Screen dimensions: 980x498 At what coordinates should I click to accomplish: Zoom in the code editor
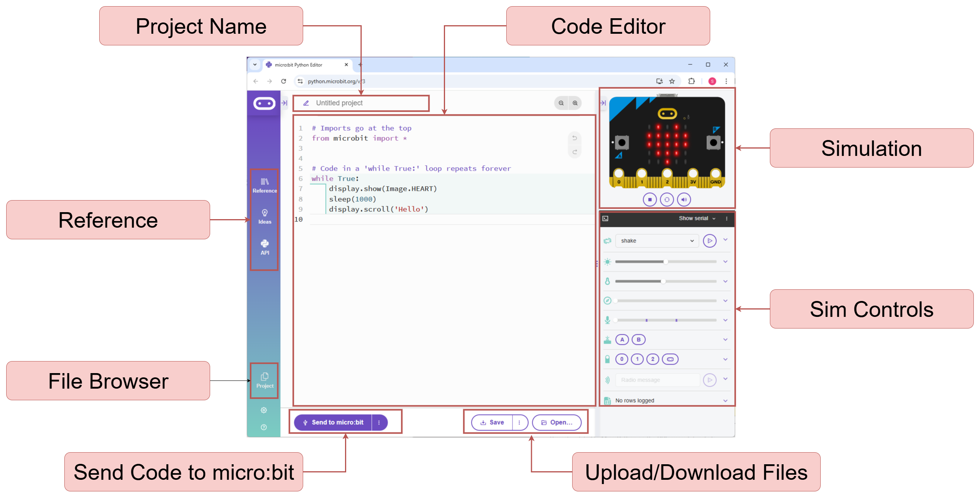[x=575, y=103]
